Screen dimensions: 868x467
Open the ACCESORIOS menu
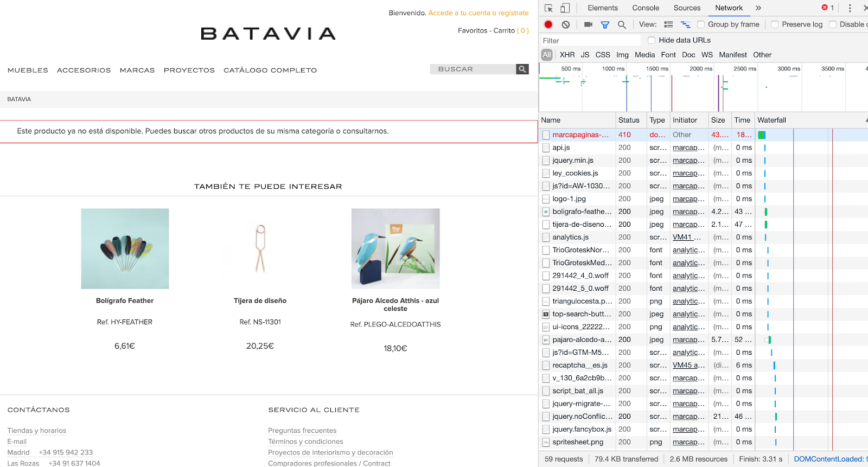click(x=84, y=70)
